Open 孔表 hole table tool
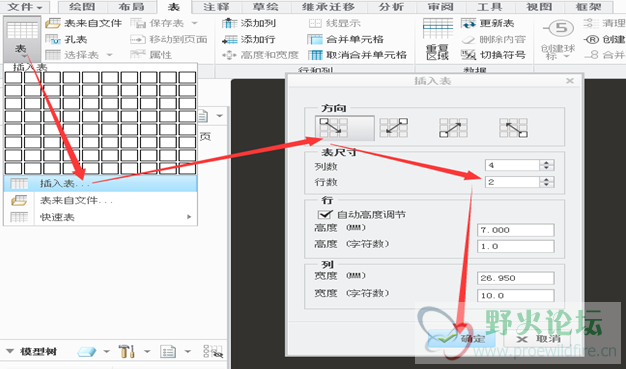Image resolution: width=626 pixels, height=369 pixels. (52, 40)
